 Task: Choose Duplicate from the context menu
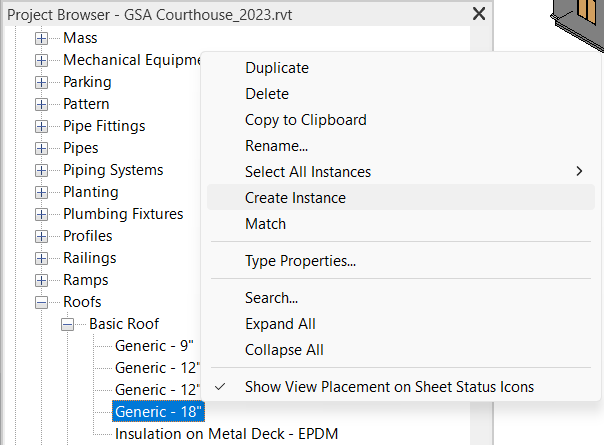[276, 68]
